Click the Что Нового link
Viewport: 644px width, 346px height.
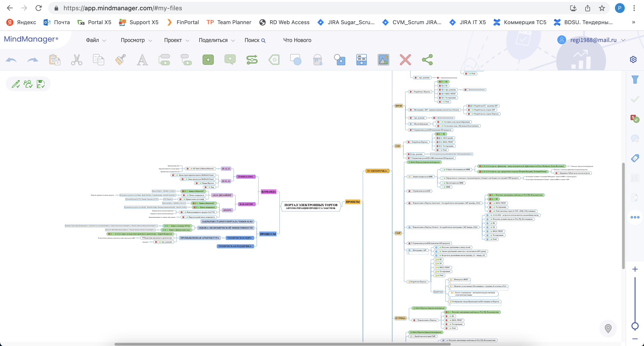tap(297, 40)
